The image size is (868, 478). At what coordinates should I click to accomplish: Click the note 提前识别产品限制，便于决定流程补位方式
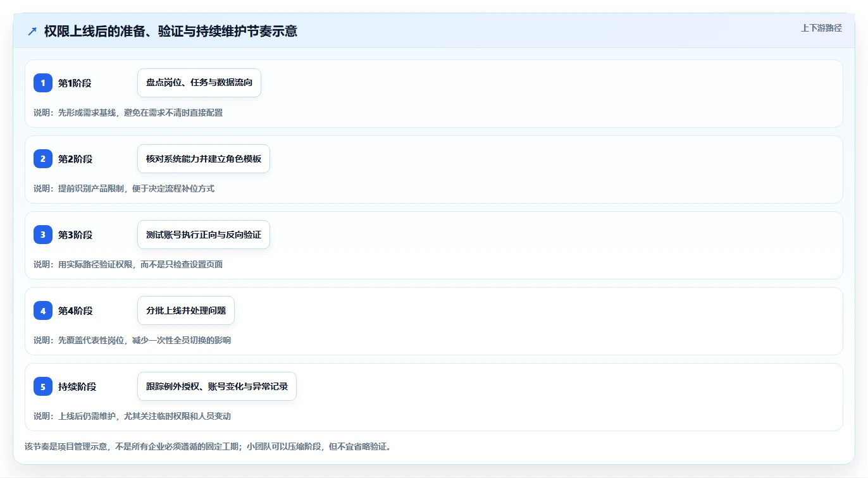136,188
